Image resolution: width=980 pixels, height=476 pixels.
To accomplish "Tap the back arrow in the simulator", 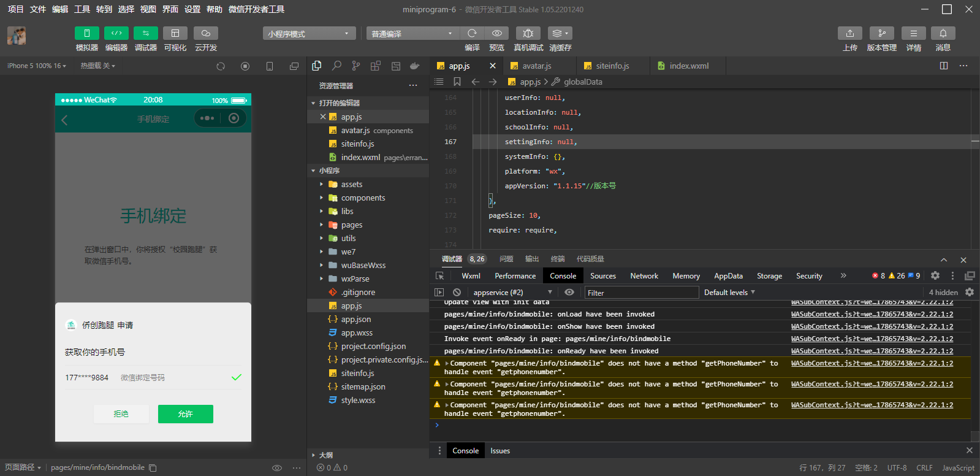I will (x=65, y=120).
